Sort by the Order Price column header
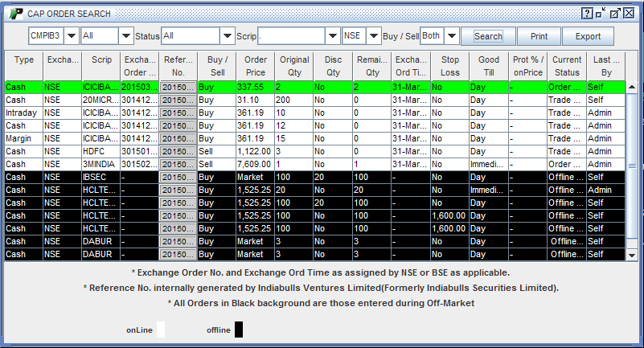This screenshot has width=644, height=348. [x=256, y=66]
